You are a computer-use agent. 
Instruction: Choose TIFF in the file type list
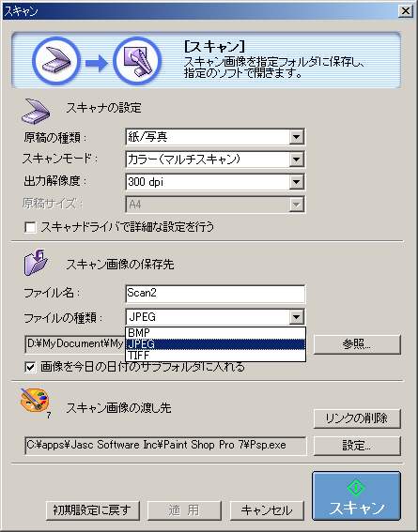click(x=216, y=356)
